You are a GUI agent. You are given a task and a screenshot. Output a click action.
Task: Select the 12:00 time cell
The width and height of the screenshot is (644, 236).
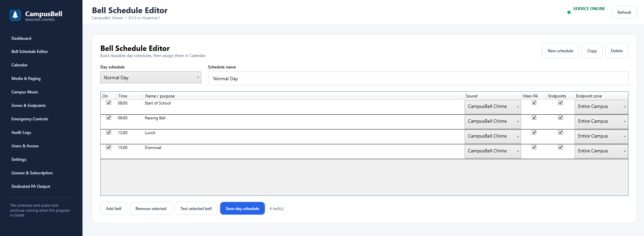pos(130,137)
